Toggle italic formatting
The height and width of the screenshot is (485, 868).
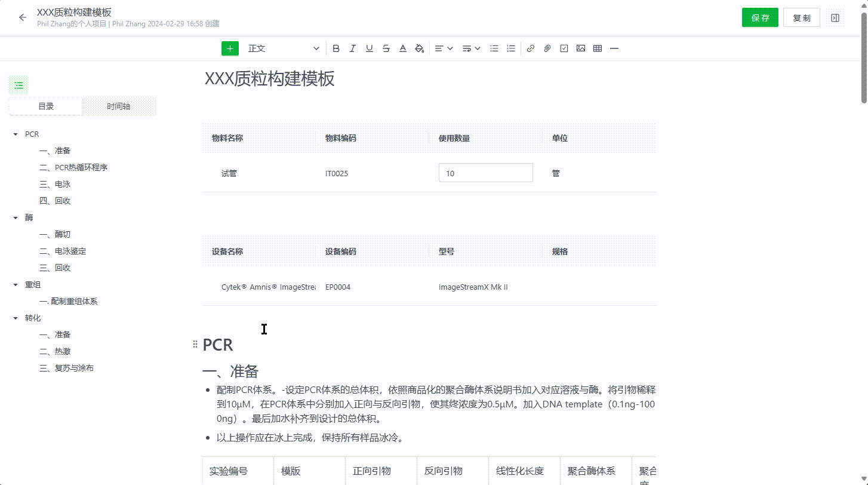click(353, 48)
